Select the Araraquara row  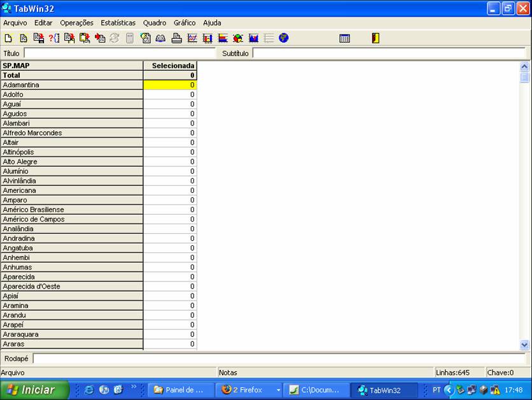(72, 334)
